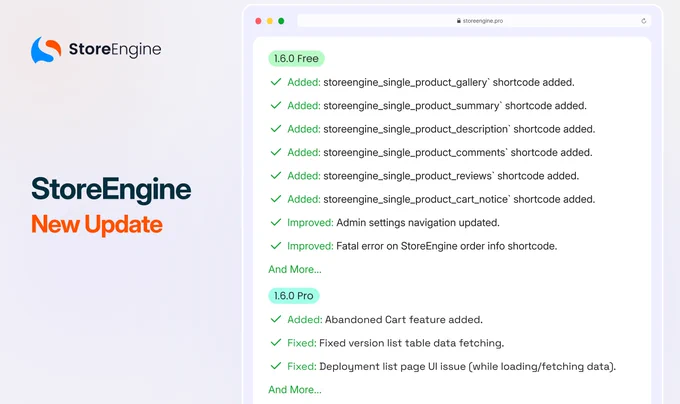680x404 pixels.
Task: Click text storeengine_single_product_summary` shortcode added
Action: coord(455,106)
